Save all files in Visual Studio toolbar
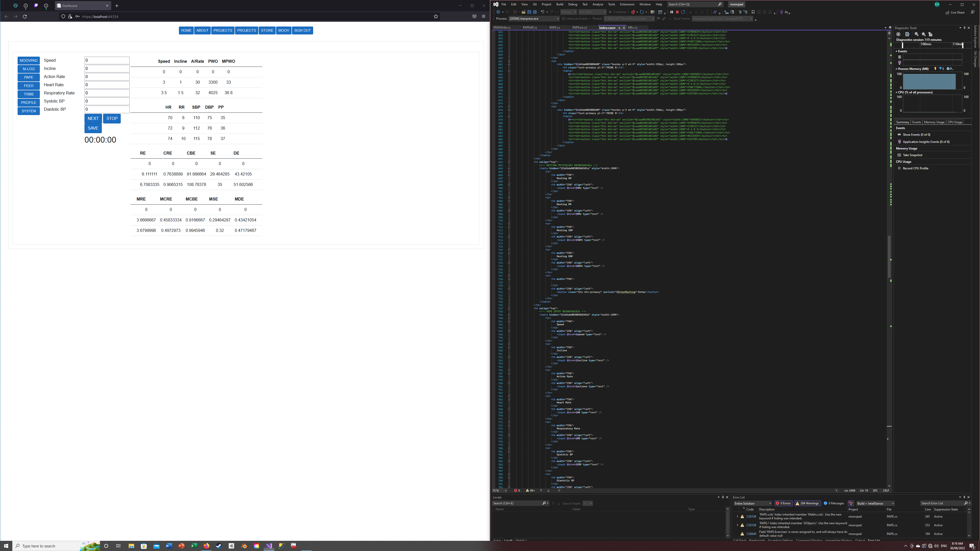Screen dimensions: 980x551 pos(535,12)
